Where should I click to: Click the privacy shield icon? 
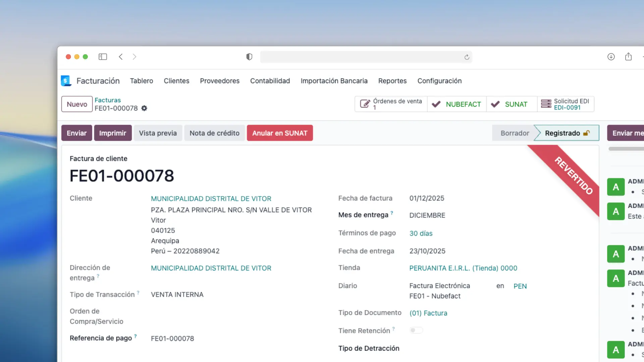click(x=249, y=57)
